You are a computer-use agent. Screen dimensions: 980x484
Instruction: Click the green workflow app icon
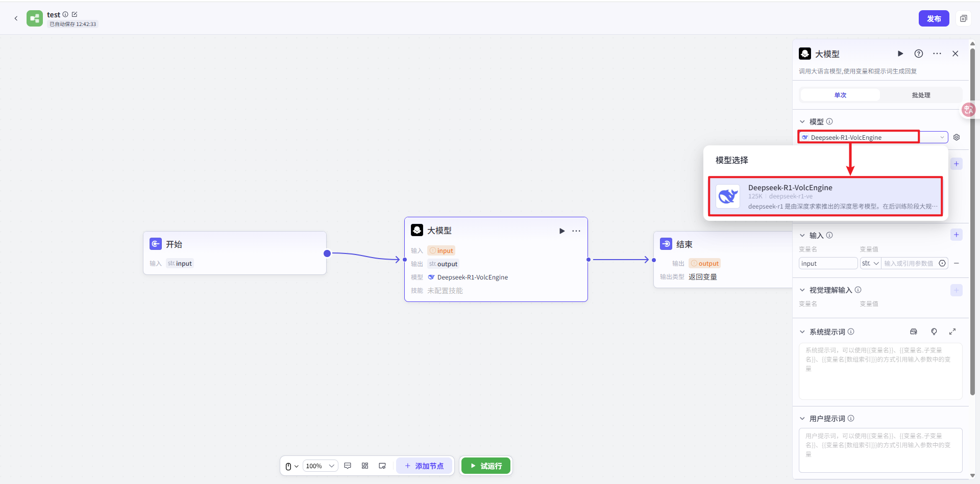[x=35, y=18]
